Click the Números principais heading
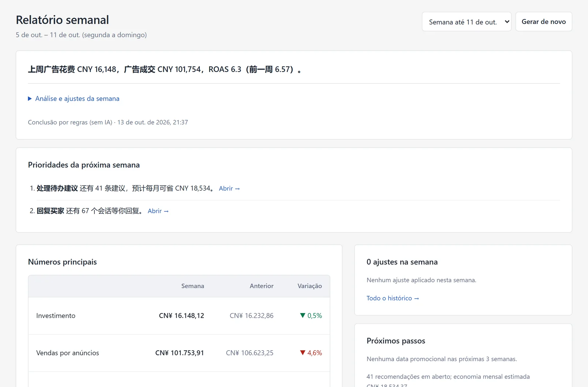588x387 pixels. [x=62, y=262]
